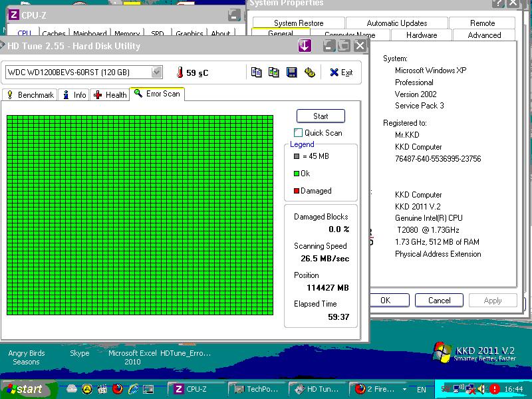Image resolution: width=532 pixels, height=399 pixels.
Task: Open the Remote tab in System Properties
Action: point(482,23)
